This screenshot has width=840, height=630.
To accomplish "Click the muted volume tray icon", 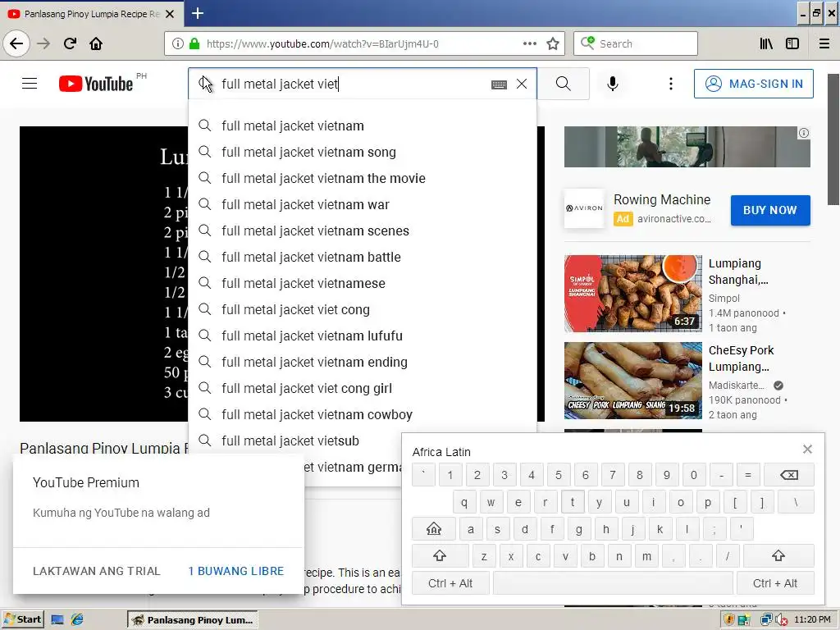I will [782, 620].
